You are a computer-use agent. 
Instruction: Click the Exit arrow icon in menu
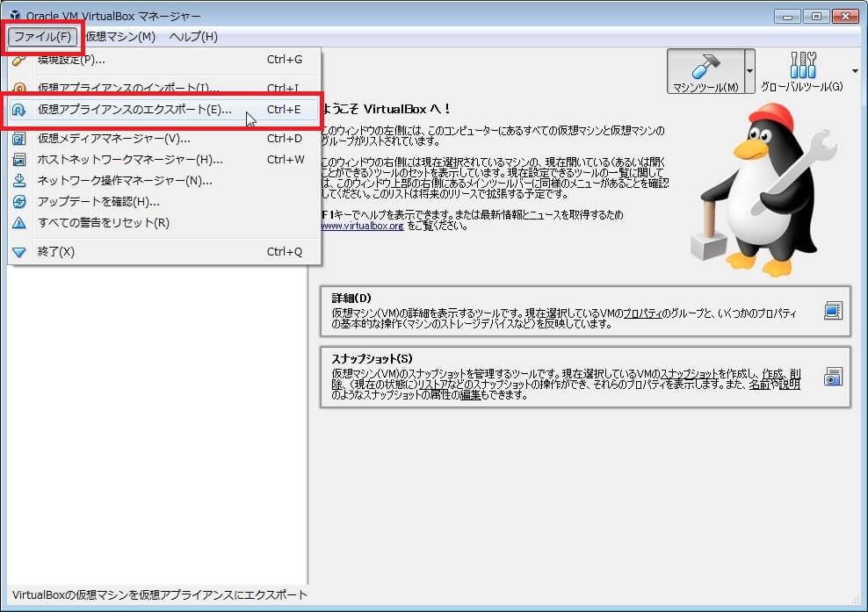point(19,252)
